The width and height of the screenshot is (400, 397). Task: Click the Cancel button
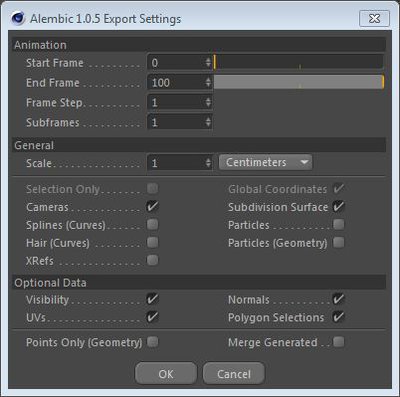[234, 374]
